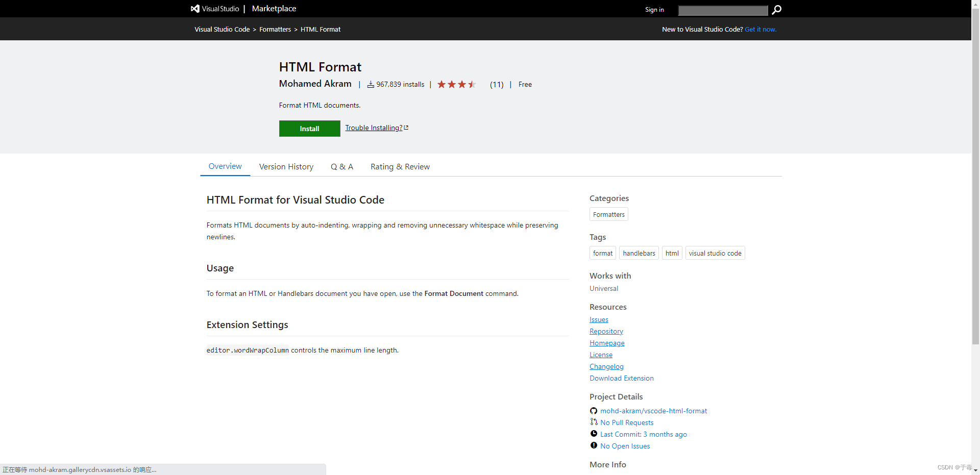The height and width of the screenshot is (475, 980).
Task: Open Trouble Installing? help link
Action: [x=374, y=128]
